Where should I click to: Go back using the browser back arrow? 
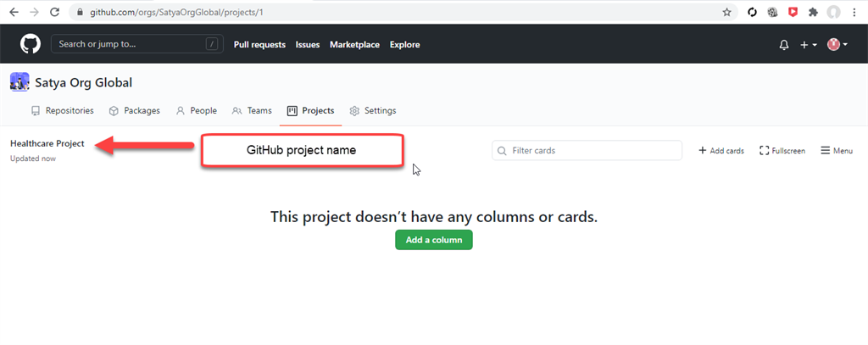[x=14, y=13]
